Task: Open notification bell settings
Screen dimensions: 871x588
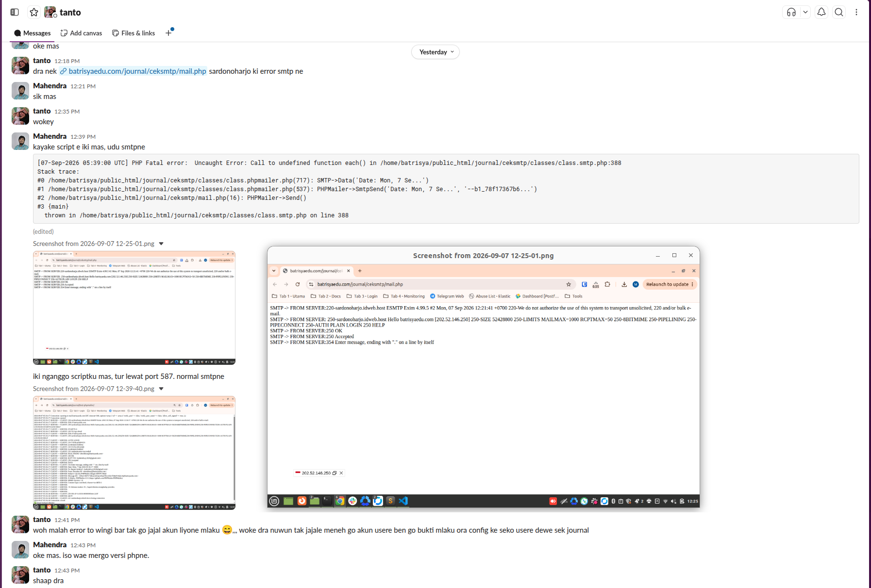Action: click(x=821, y=12)
